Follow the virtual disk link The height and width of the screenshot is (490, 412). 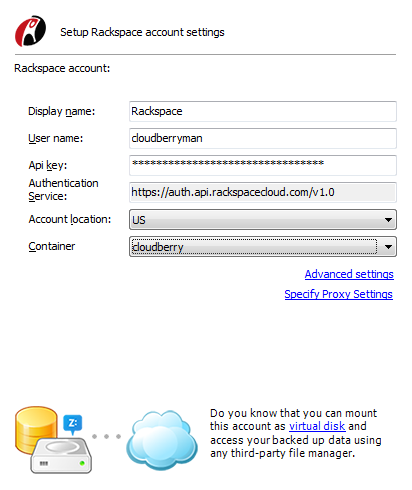click(x=317, y=426)
